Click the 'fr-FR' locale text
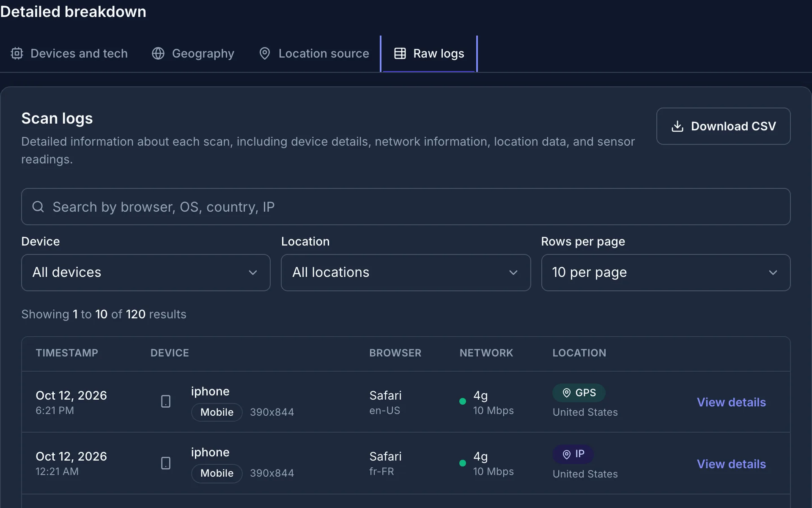The image size is (812, 508). [x=381, y=472]
